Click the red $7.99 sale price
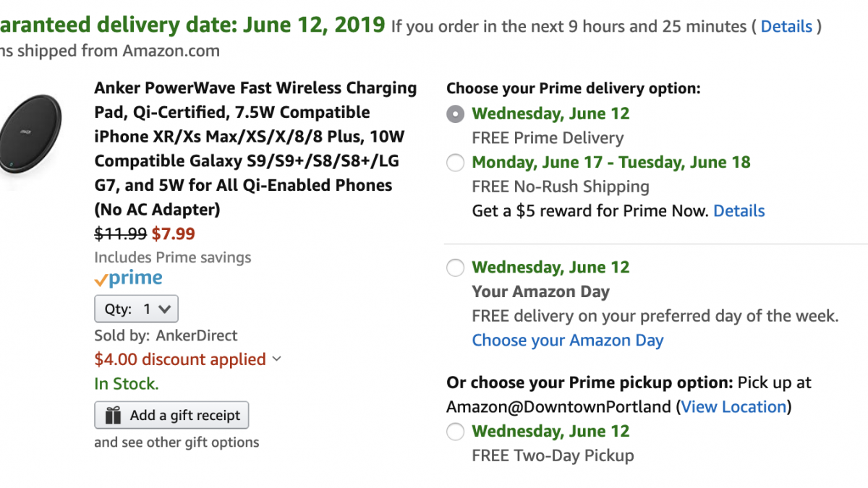The image size is (868, 488). pos(173,234)
